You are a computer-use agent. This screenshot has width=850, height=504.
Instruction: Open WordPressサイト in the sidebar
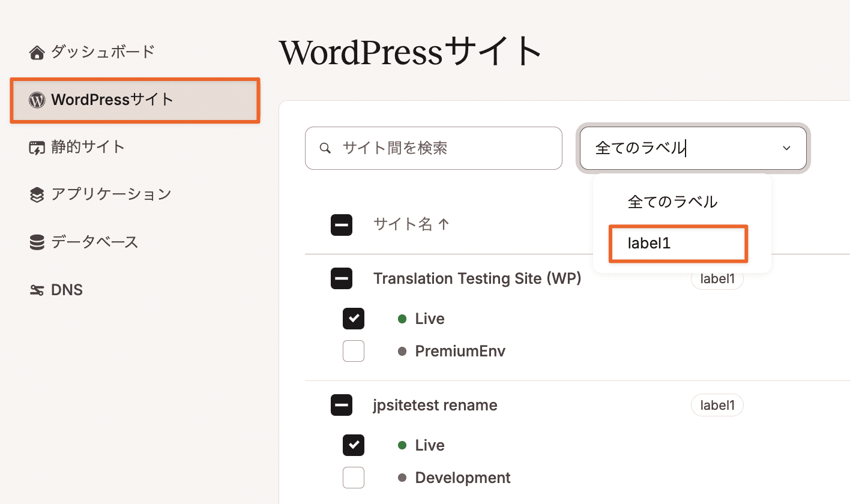135,100
